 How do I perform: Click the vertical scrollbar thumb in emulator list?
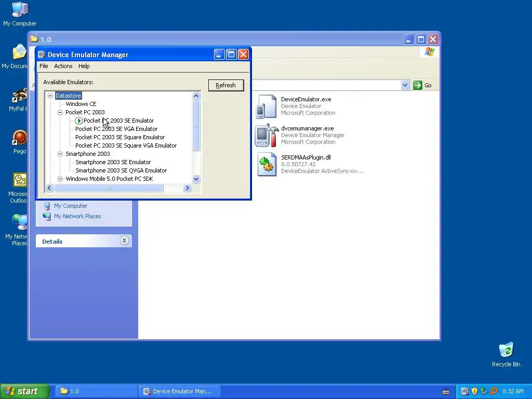point(196,126)
